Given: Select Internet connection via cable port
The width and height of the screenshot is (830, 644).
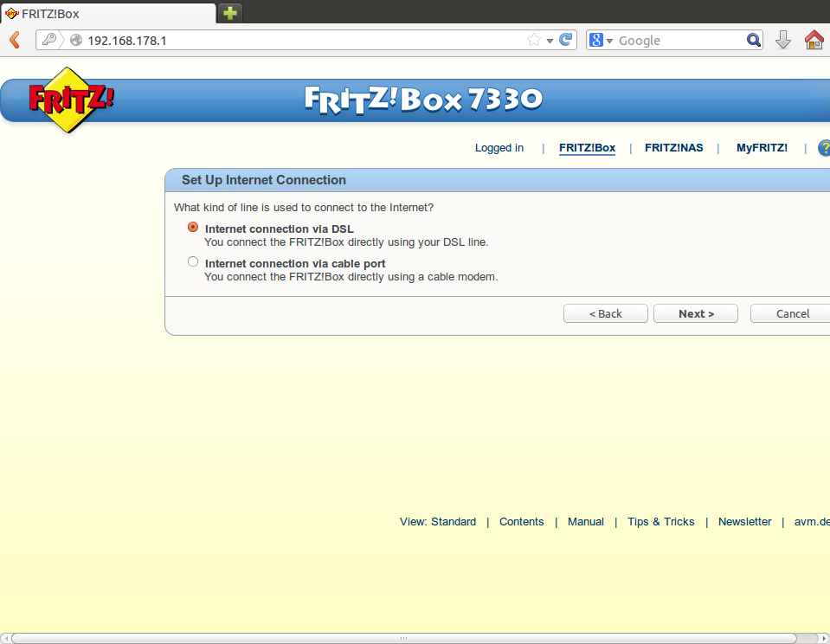Looking at the screenshot, I should point(193,262).
